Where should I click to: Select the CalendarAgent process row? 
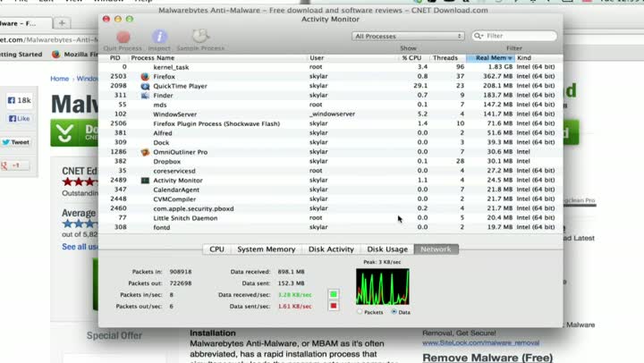331,190
